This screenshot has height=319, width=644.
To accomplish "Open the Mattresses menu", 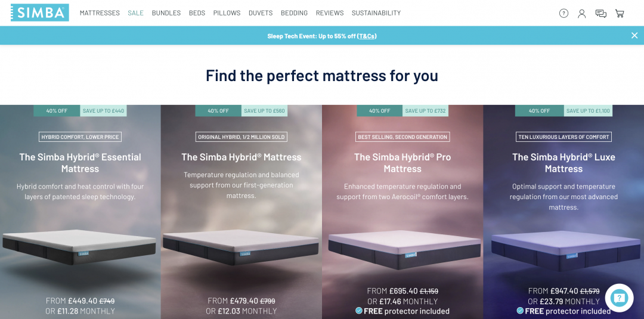I will point(100,13).
